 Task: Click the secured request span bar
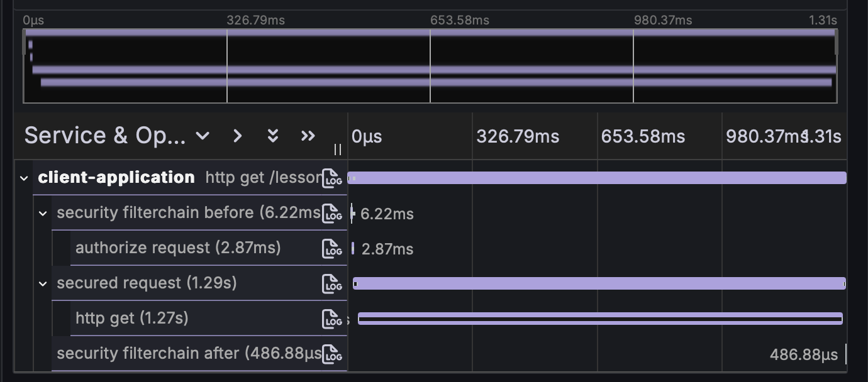point(598,283)
